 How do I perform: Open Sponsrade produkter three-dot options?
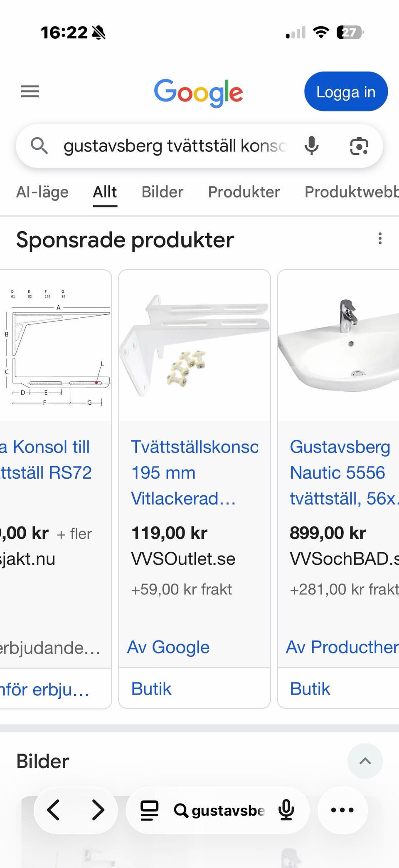(379, 239)
